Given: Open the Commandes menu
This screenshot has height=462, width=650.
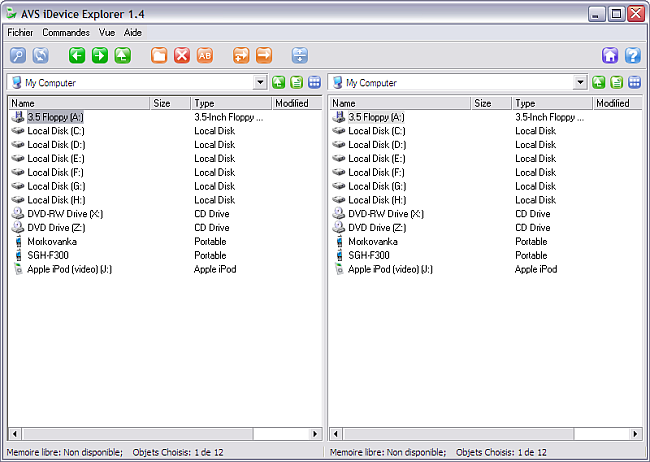Looking at the screenshot, I should [66, 32].
